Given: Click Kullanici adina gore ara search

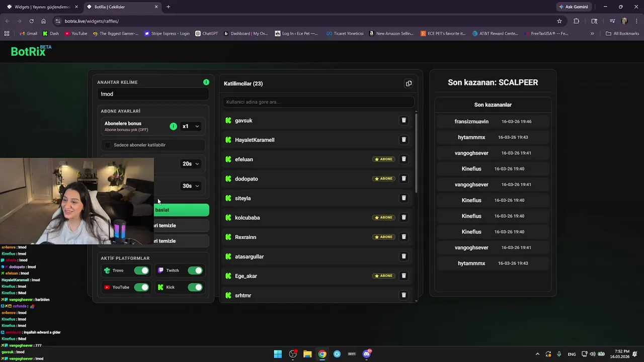Looking at the screenshot, I should [318, 102].
